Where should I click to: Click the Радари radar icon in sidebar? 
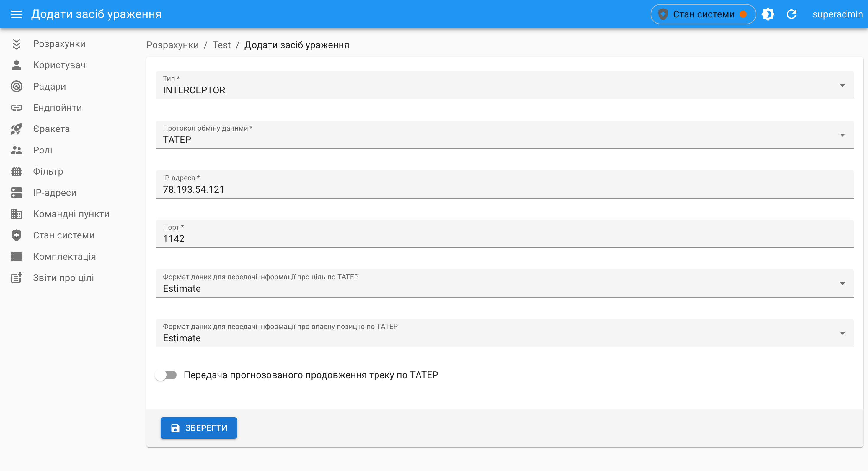click(x=16, y=86)
